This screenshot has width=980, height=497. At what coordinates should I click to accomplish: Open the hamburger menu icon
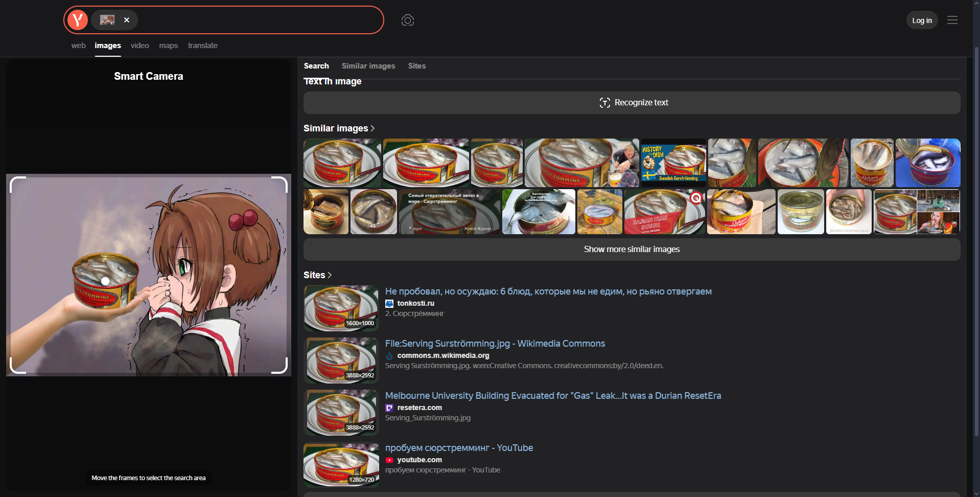click(952, 20)
